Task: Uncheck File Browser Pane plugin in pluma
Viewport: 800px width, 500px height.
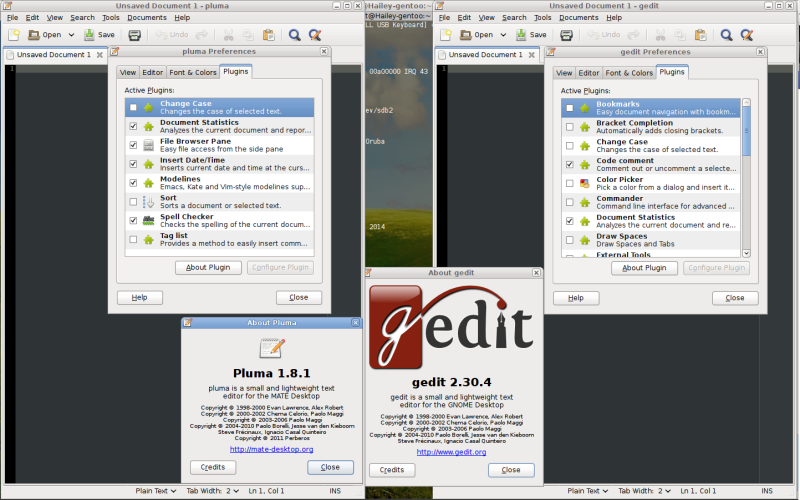Action: pos(133,145)
